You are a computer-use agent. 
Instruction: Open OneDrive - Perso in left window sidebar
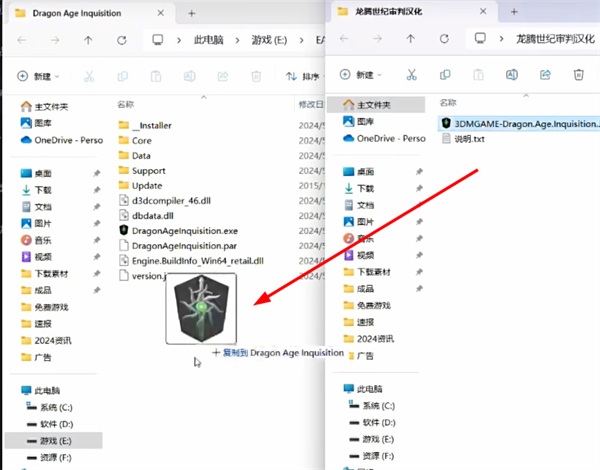(62, 140)
